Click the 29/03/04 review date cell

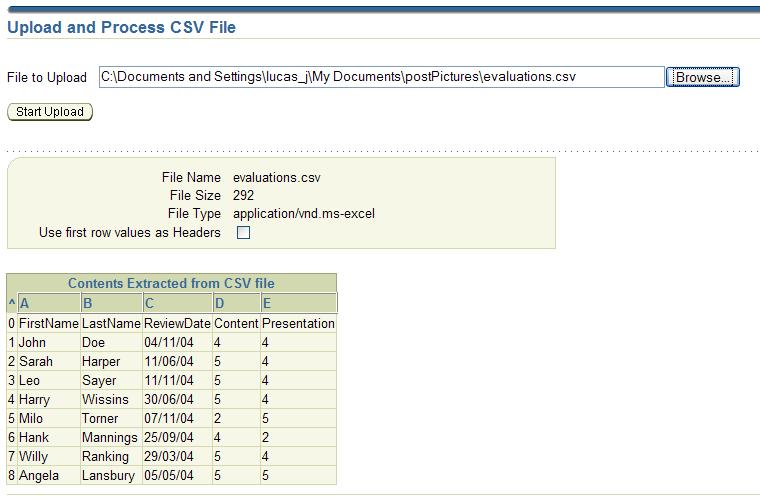(x=168, y=457)
